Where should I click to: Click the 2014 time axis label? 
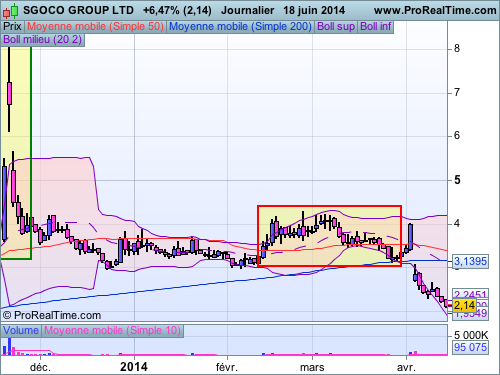pyautogui.click(x=134, y=367)
